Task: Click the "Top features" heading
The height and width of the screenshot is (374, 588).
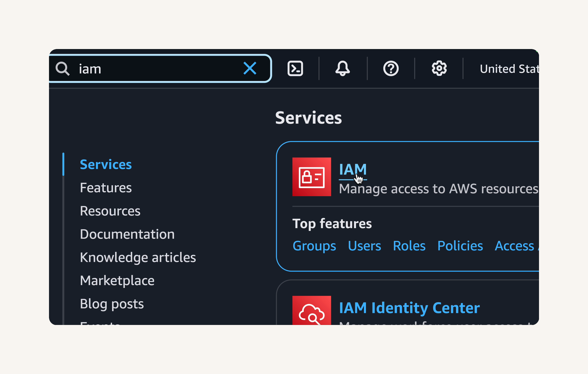Action: [x=332, y=224]
